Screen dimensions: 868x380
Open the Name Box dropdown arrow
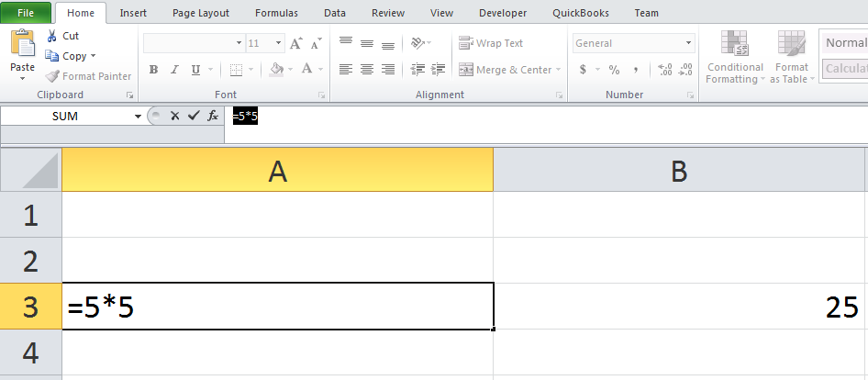click(x=138, y=117)
